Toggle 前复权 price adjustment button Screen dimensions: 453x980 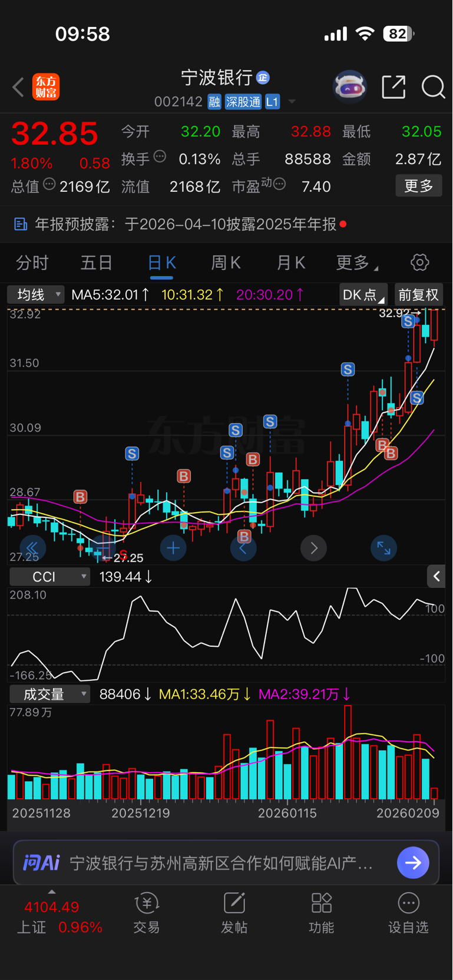point(418,294)
